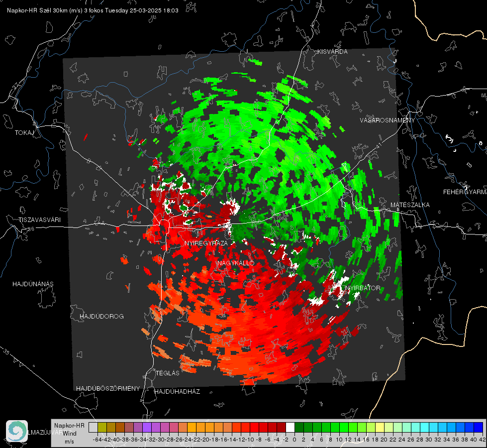Viewport: 487px width, 448px height.
Task: Click the NYÍRBÁTOR town label
Action: pos(363,288)
